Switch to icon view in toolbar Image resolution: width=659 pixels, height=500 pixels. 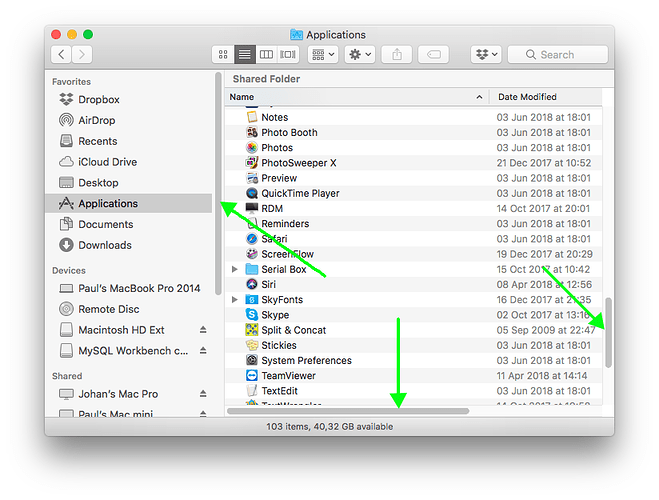pos(223,55)
